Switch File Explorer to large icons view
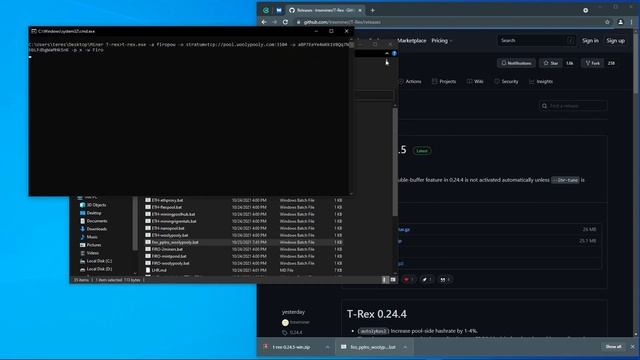Viewport: 640px width, 360px height. click(393, 280)
